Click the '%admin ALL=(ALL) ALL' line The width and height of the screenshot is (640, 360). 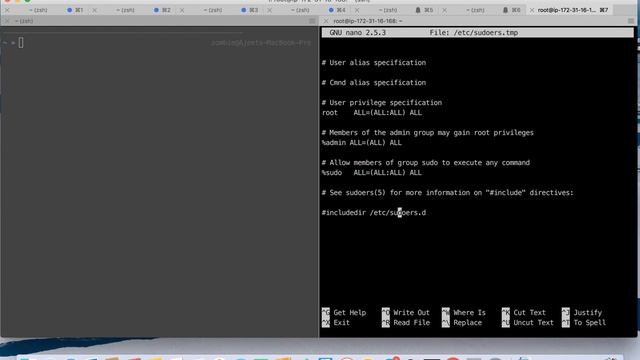[362, 142]
